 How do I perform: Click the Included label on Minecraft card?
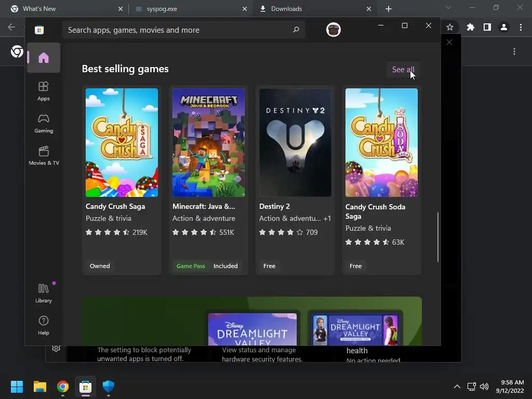225,266
